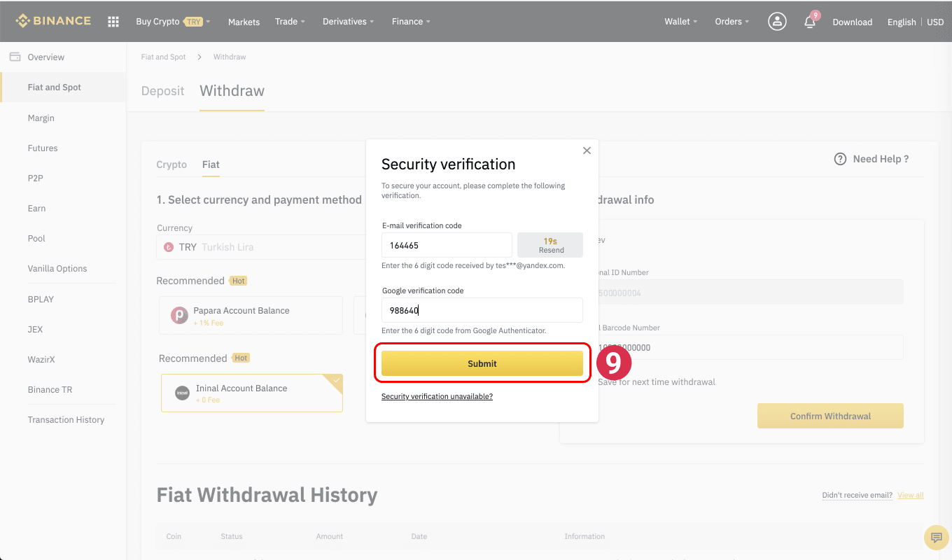
Task: Expand the Derivatives menu
Action: pos(348,22)
